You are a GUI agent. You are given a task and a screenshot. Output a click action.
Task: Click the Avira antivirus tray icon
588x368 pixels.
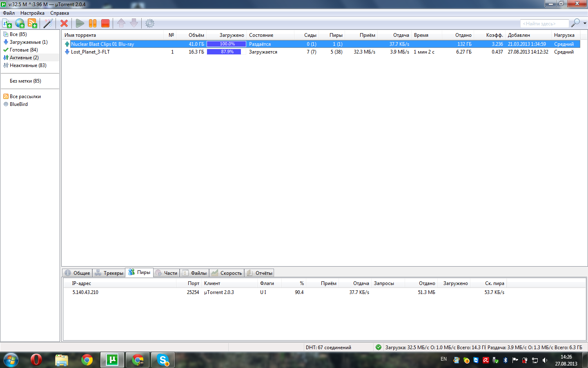[x=486, y=360]
